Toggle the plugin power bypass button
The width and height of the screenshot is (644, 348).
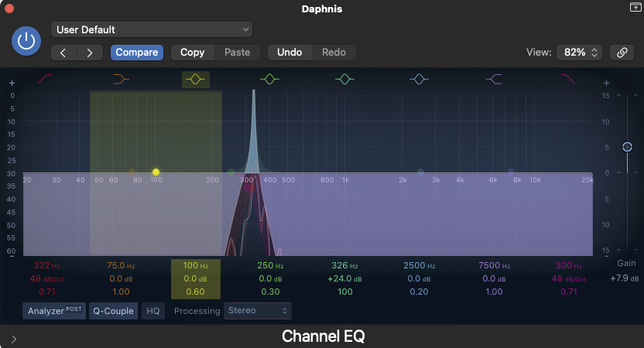pyautogui.click(x=27, y=41)
